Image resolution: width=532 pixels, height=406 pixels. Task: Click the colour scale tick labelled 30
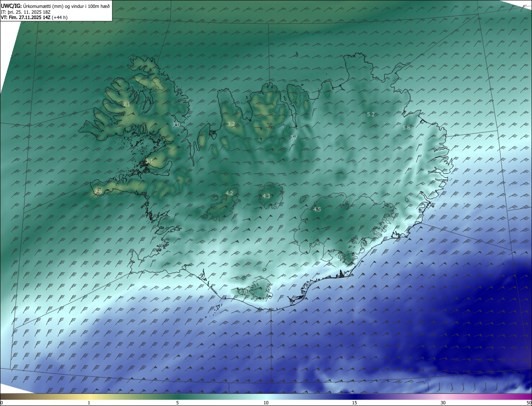(x=443, y=403)
